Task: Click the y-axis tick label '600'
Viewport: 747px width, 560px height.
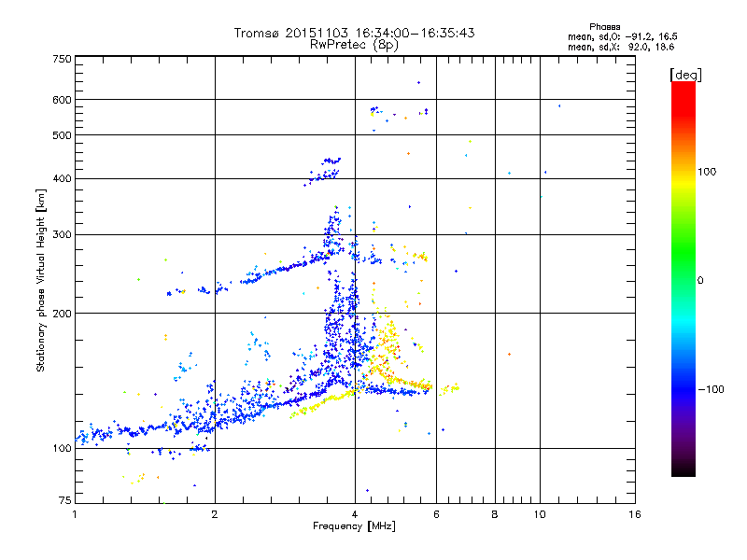Action: coord(63,100)
